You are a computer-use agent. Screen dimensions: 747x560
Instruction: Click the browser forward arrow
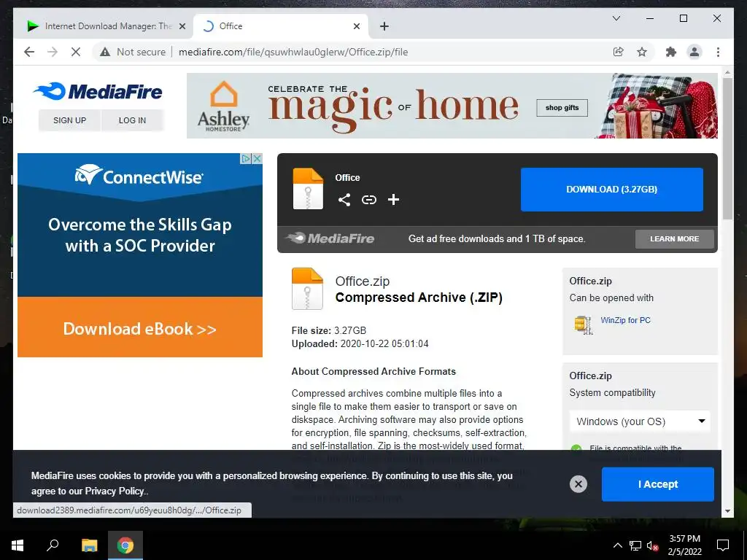[53, 52]
